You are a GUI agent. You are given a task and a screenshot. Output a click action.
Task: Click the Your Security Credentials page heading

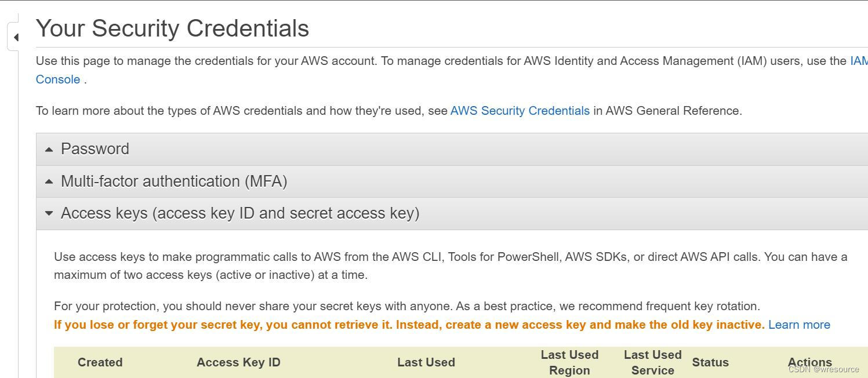pyautogui.click(x=172, y=28)
